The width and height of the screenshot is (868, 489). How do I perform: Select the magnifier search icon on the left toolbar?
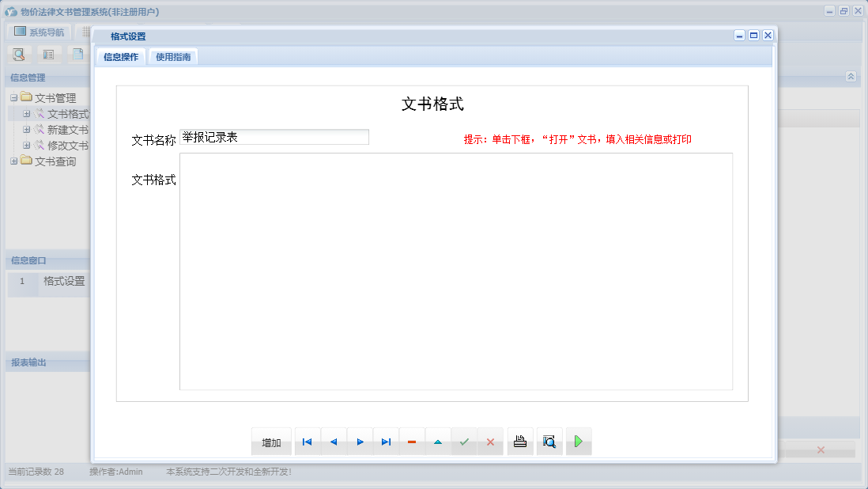click(17, 54)
